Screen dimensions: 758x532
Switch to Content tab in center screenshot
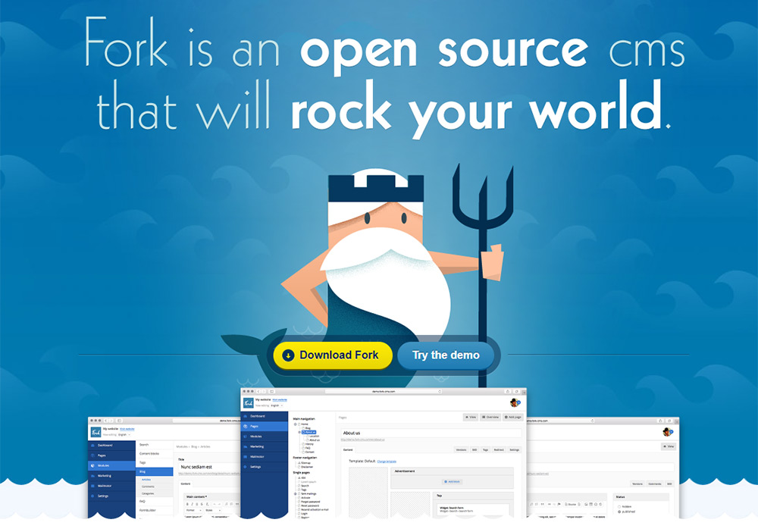(x=348, y=450)
